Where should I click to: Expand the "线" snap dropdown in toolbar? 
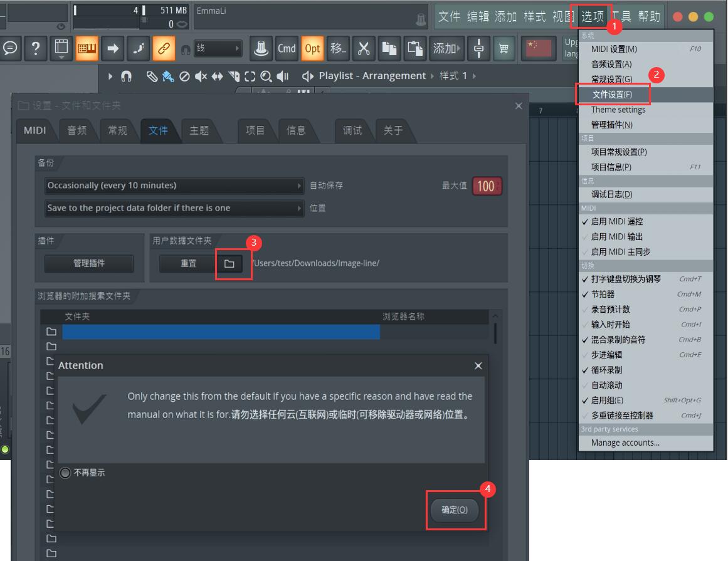click(218, 48)
